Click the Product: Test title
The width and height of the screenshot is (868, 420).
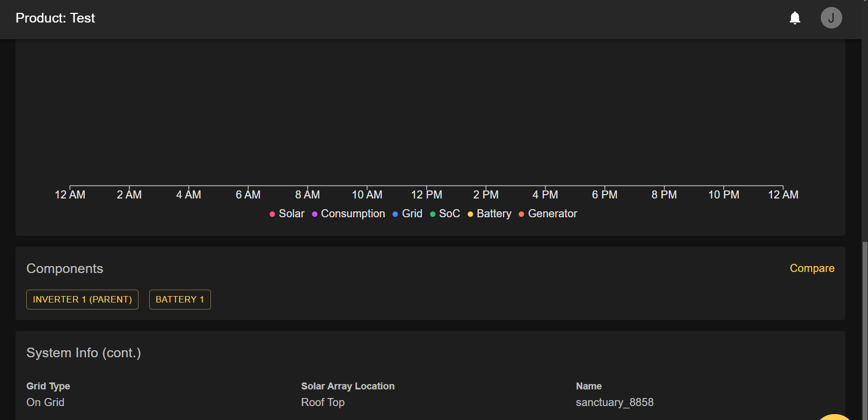tap(55, 18)
